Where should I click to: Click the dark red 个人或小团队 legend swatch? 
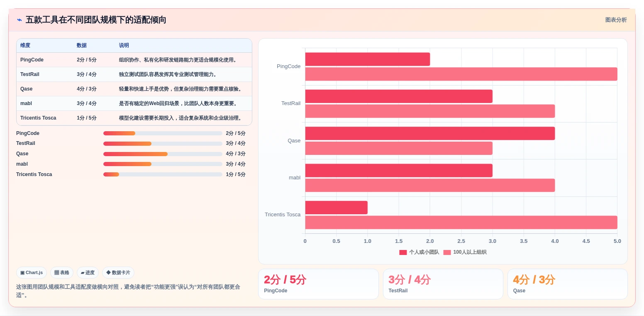click(403, 252)
